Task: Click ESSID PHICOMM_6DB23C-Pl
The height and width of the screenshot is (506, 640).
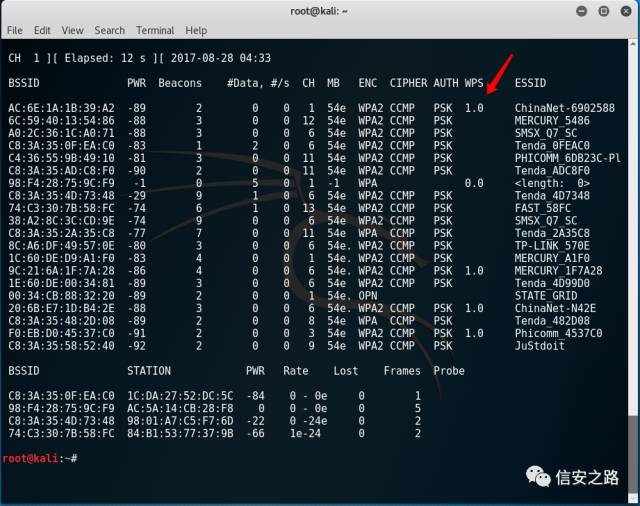Action: (568, 158)
